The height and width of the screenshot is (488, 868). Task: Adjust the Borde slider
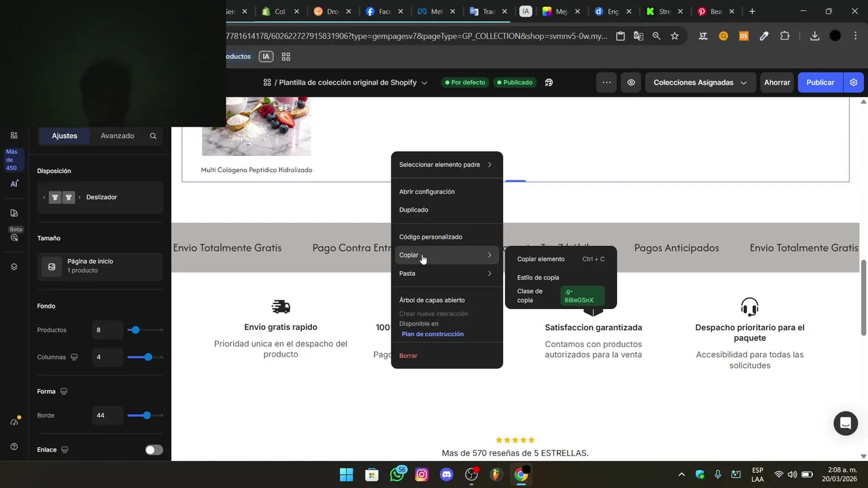coord(145,415)
